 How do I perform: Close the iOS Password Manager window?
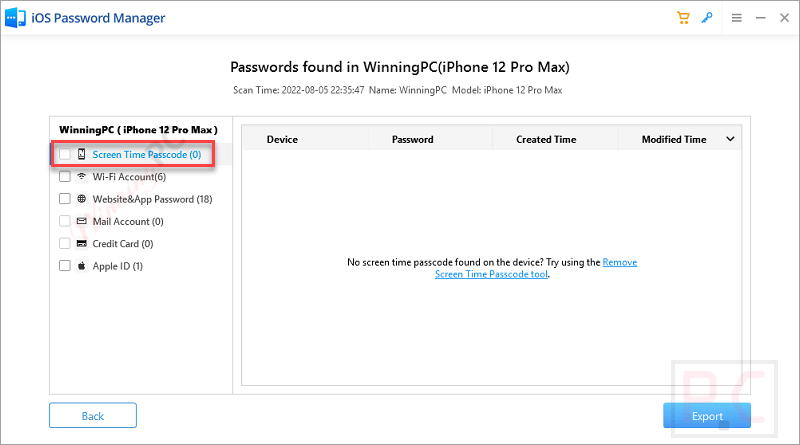click(785, 18)
